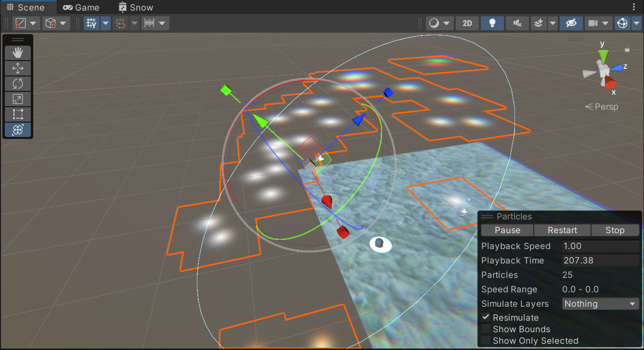Open tool handle position dropdown arrow
Viewport: 644px width, 350px height.
coord(33,23)
